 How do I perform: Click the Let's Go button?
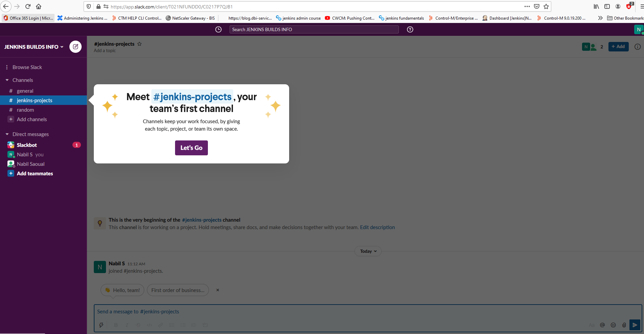[191, 148]
